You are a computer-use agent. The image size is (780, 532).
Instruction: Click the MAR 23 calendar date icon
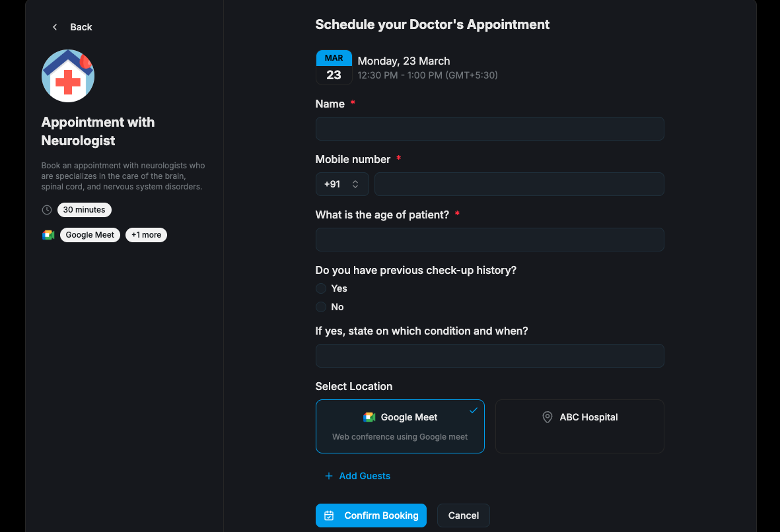tap(334, 67)
